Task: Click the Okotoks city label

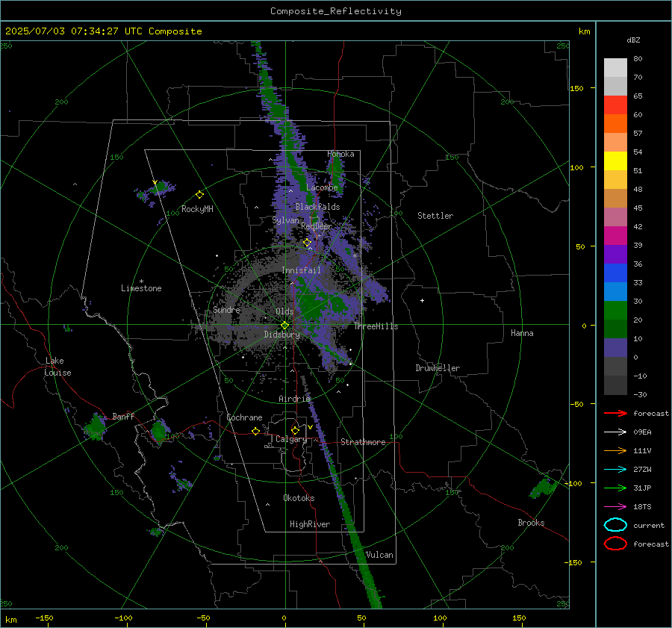Action: pos(299,498)
